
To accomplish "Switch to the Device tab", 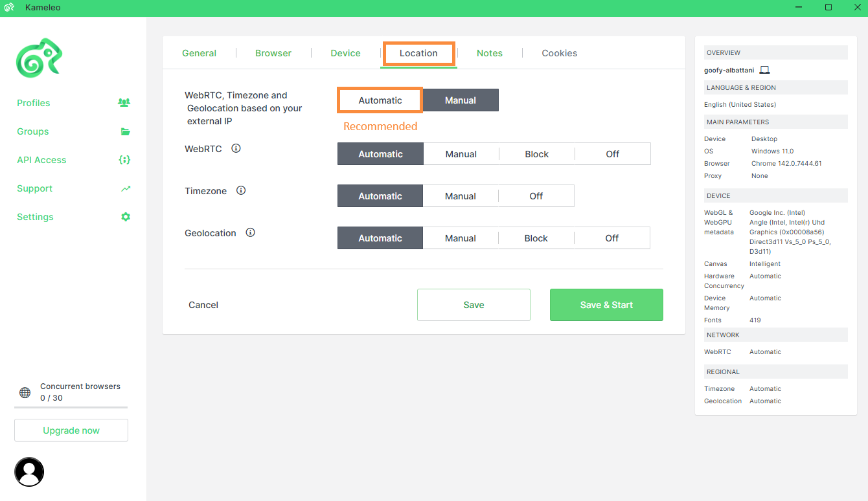I will coord(346,53).
